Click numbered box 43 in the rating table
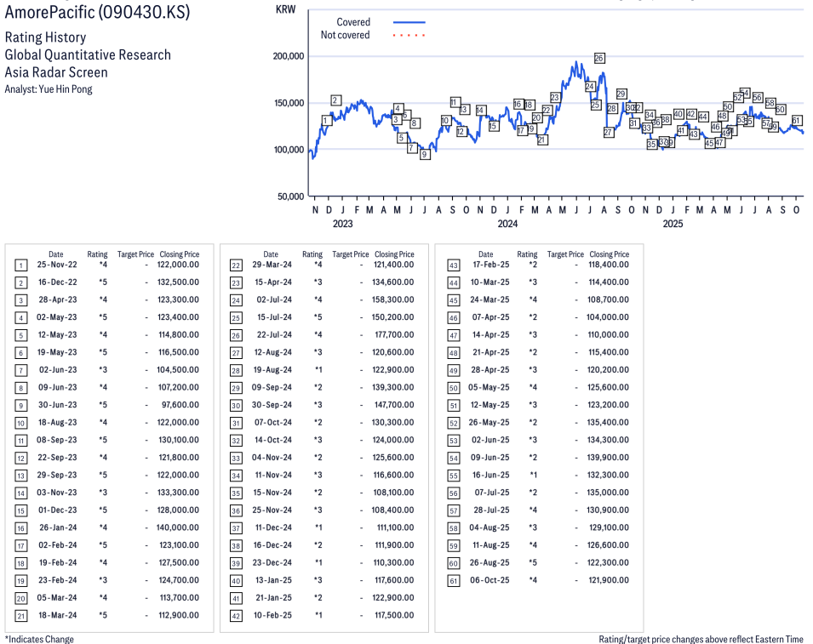813x644 pixels. 453,265
